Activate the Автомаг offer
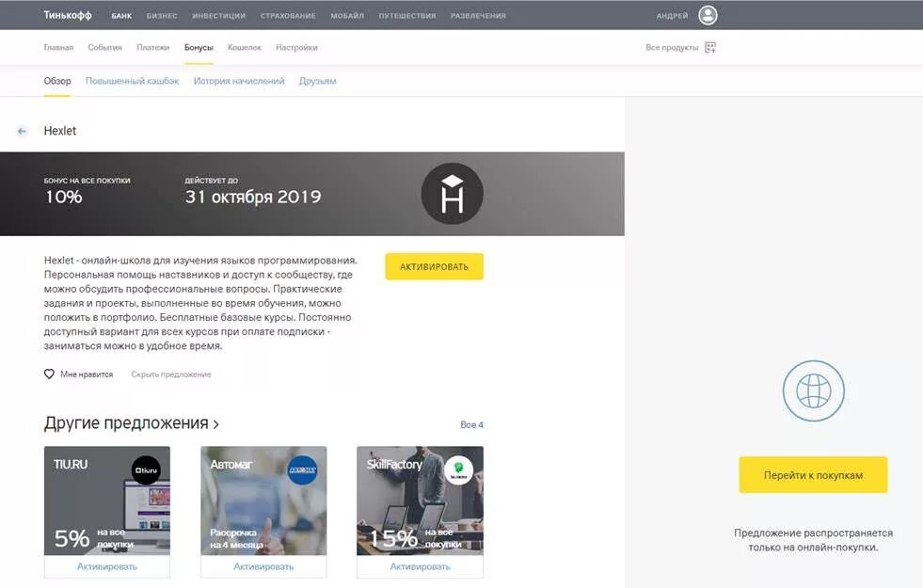Screen dimensions: 923x588 263,566
